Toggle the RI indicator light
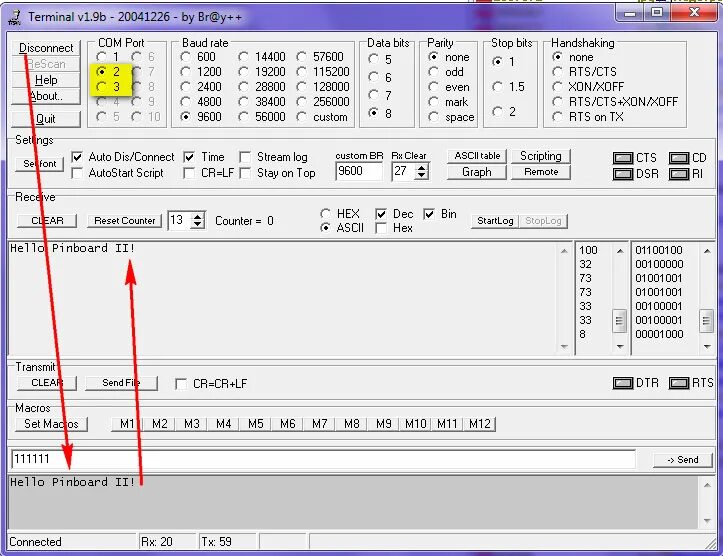Image resolution: width=723 pixels, height=556 pixels. coord(679,174)
